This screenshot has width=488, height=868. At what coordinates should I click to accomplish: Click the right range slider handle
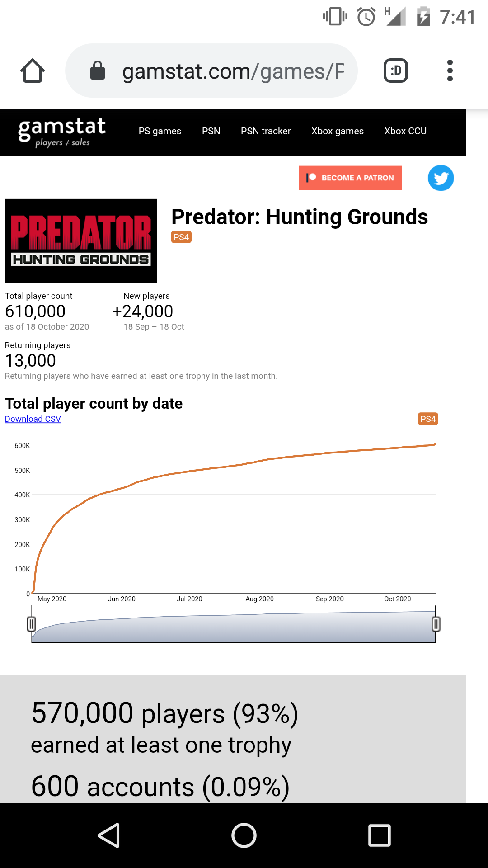[436, 624]
